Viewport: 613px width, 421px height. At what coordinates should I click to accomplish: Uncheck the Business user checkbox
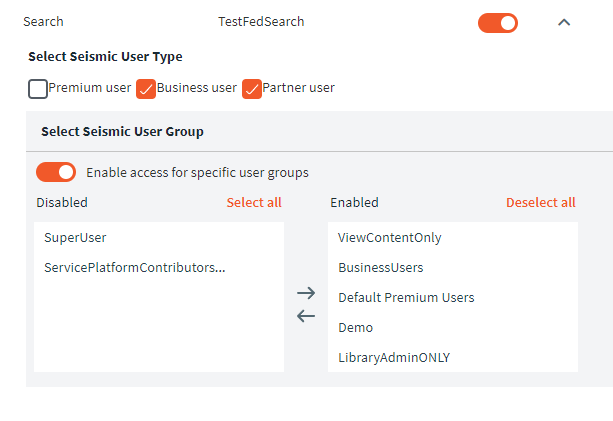146,88
